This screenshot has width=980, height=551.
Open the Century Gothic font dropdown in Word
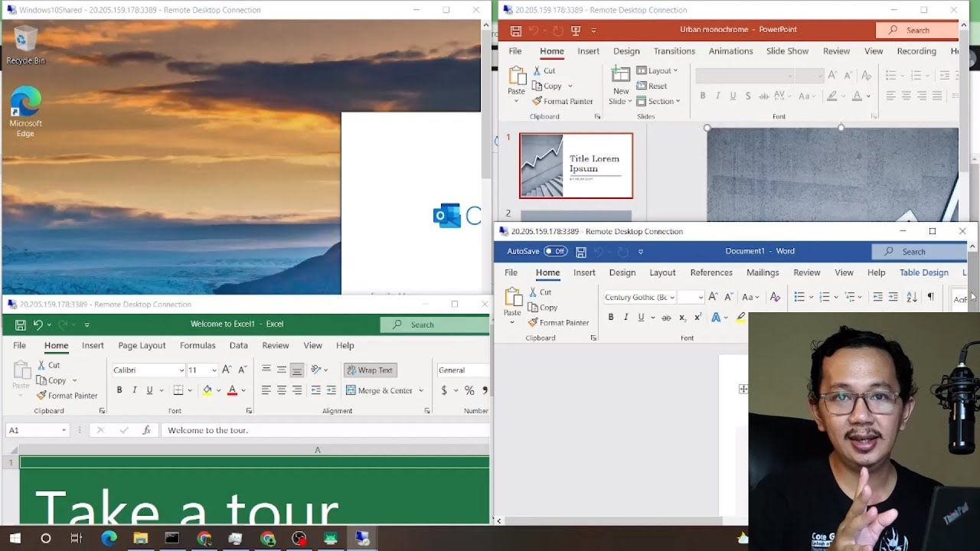click(x=671, y=297)
